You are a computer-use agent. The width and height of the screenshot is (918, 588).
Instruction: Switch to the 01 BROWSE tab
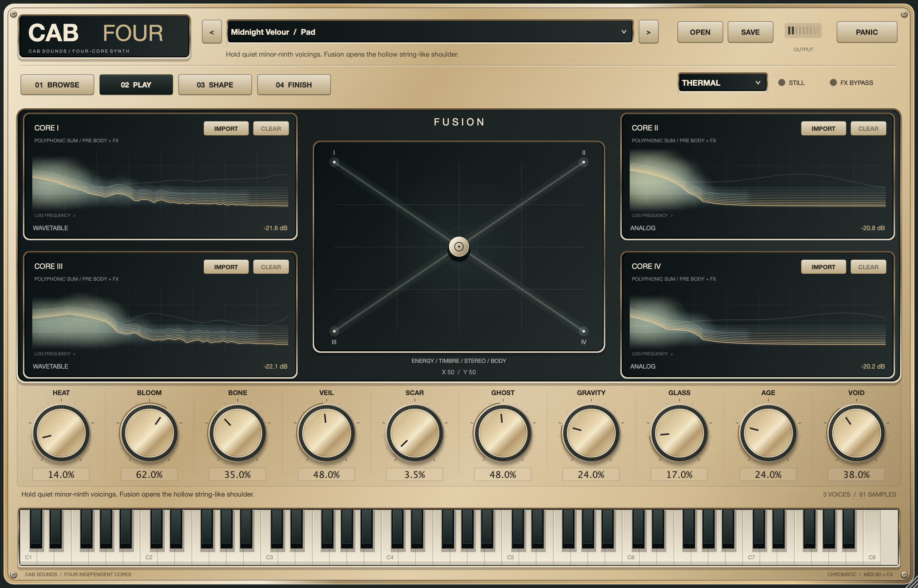pyautogui.click(x=57, y=85)
